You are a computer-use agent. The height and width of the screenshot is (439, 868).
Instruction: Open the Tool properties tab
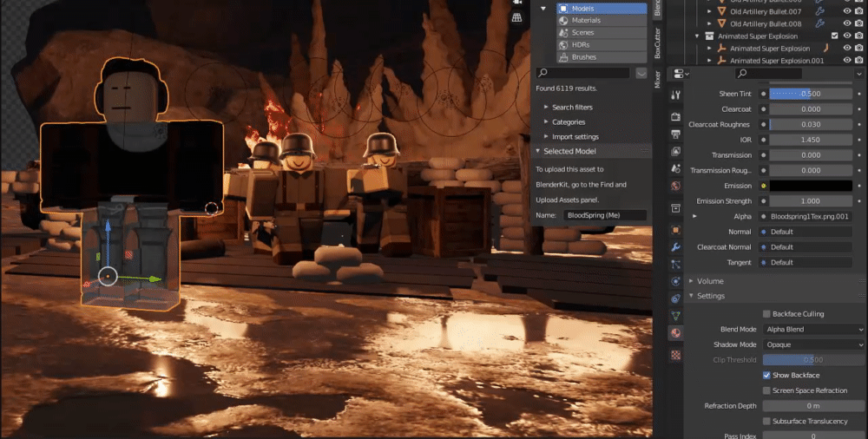[675, 95]
